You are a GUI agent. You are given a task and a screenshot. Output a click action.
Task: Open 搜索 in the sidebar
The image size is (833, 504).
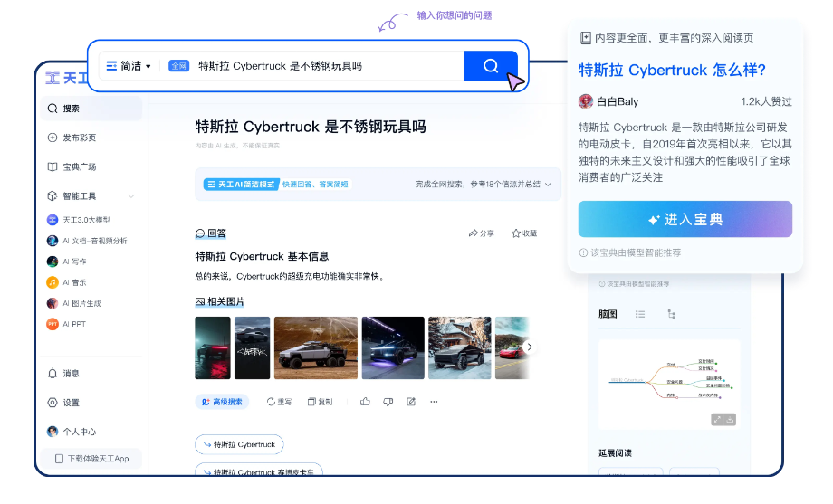click(x=91, y=109)
